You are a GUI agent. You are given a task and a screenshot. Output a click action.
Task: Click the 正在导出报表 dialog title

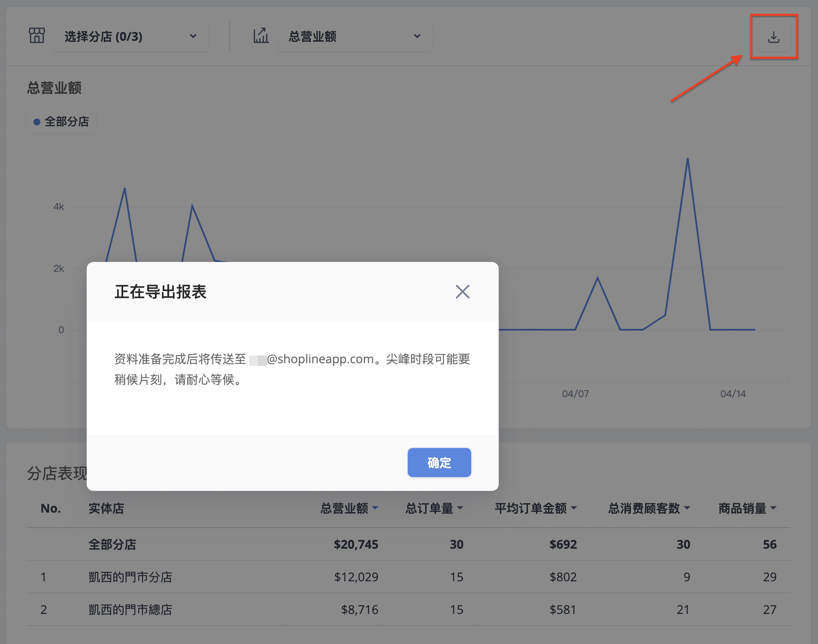(x=161, y=292)
